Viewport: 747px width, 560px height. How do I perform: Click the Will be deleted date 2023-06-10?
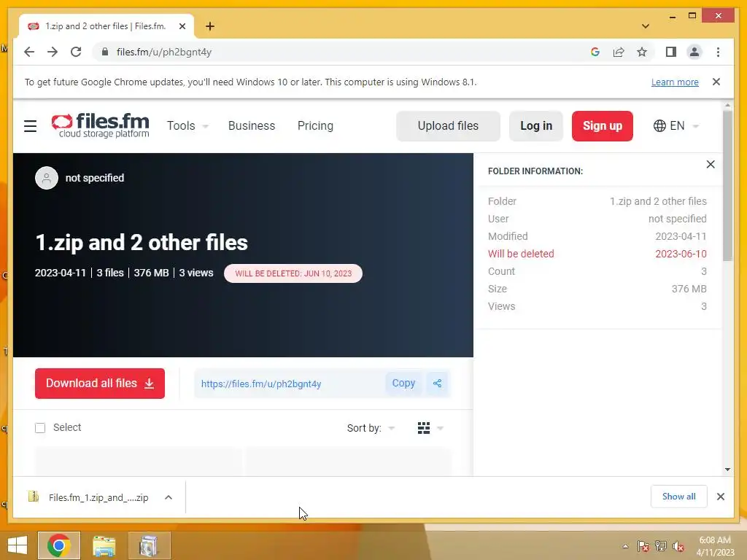click(x=681, y=254)
